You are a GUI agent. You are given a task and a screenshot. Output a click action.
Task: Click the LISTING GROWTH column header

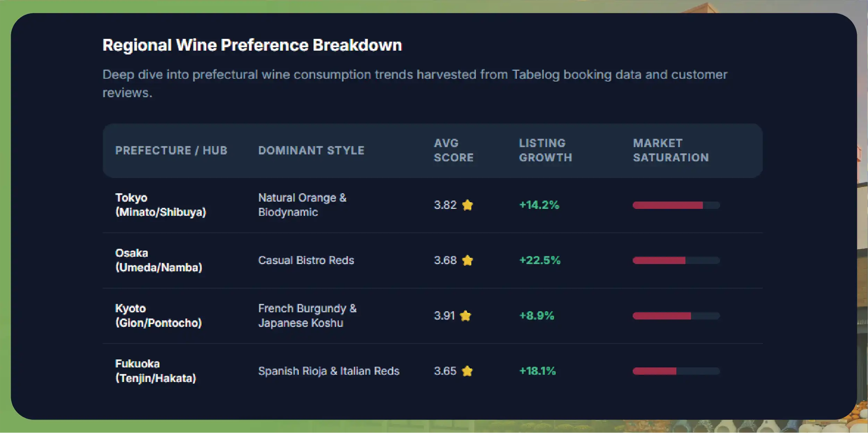545,150
